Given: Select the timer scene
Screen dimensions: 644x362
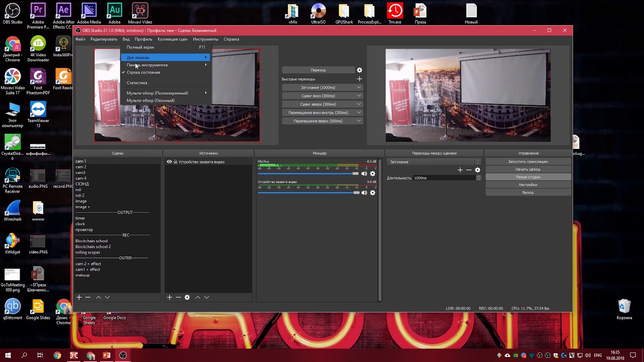Looking at the screenshot, I should point(80,218).
